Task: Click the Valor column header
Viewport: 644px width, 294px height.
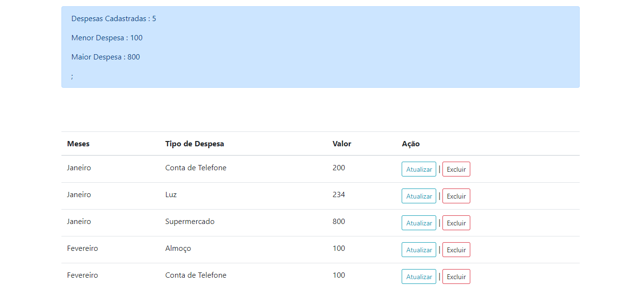Action: coord(342,143)
